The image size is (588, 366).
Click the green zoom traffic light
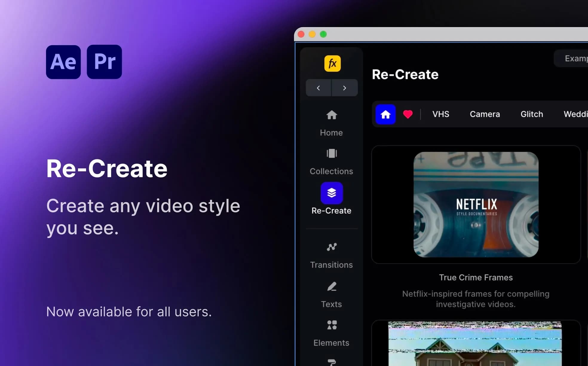pyautogui.click(x=323, y=34)
